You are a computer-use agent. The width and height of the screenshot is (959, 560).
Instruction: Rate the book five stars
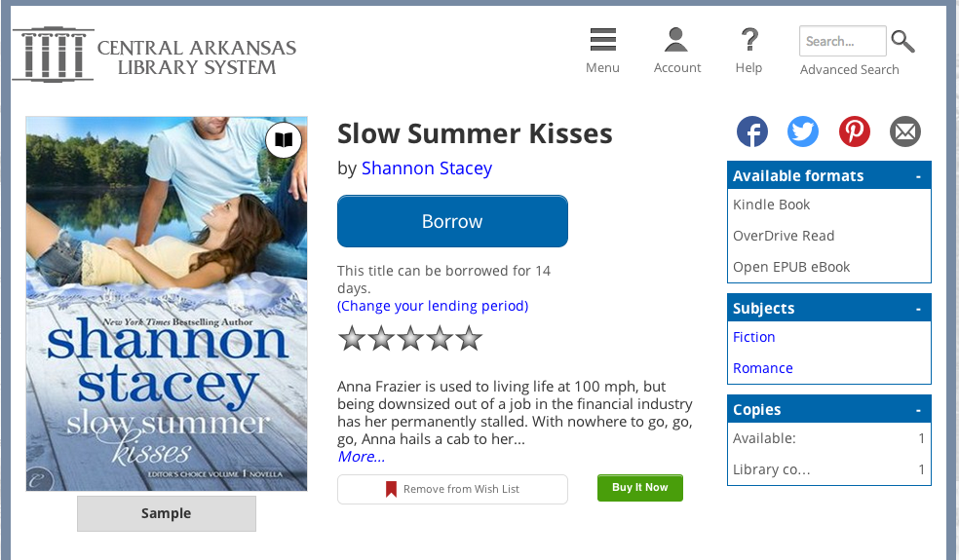coord(470,339)
